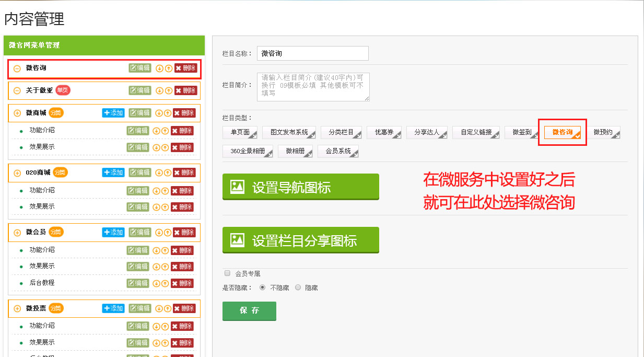The width and height of the screenshot is (644, 357).
Task: Select 会员系统 column type button
Action: coord(338,151)
